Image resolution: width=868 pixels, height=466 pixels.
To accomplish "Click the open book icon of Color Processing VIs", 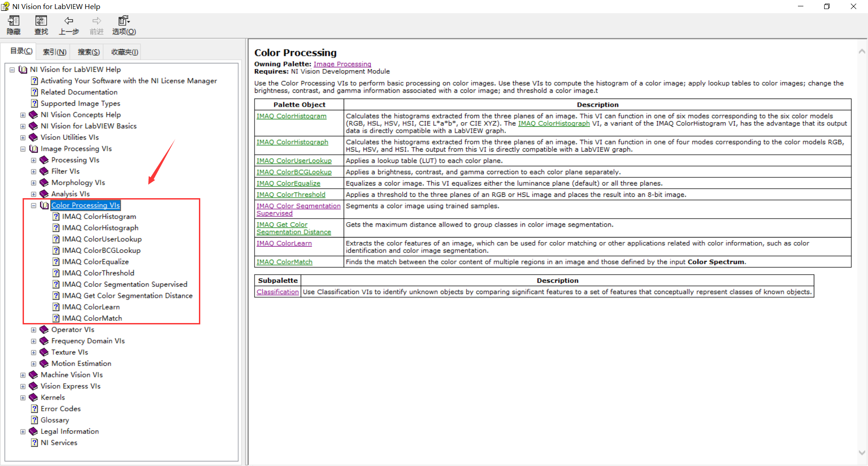I will point(44,205).
